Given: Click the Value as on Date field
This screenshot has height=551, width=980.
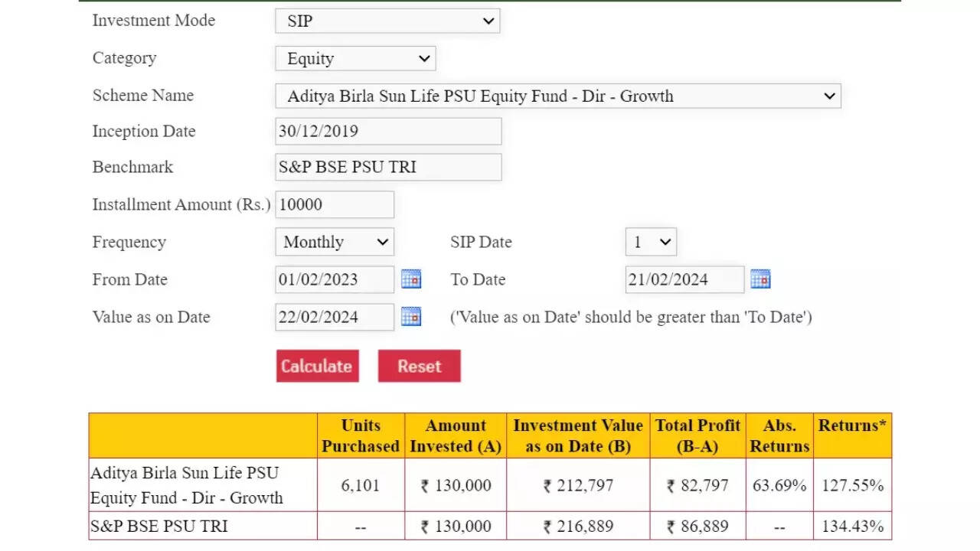Looking at the screenshot, I should click(x=335, y=317).
